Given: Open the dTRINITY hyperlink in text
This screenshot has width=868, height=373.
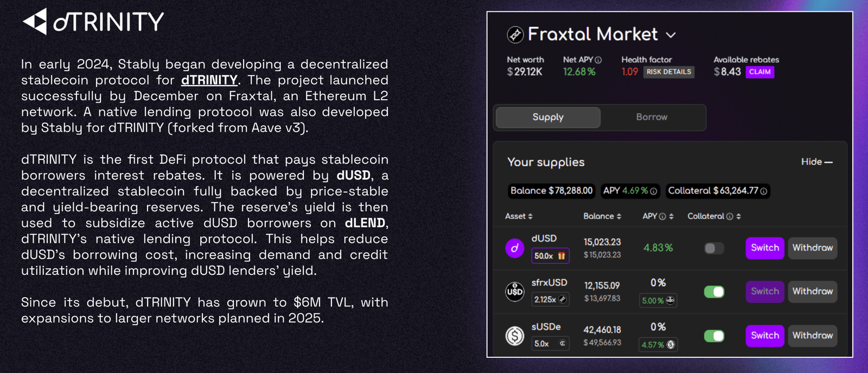Looking at the screenshot, I should (209, 80).
